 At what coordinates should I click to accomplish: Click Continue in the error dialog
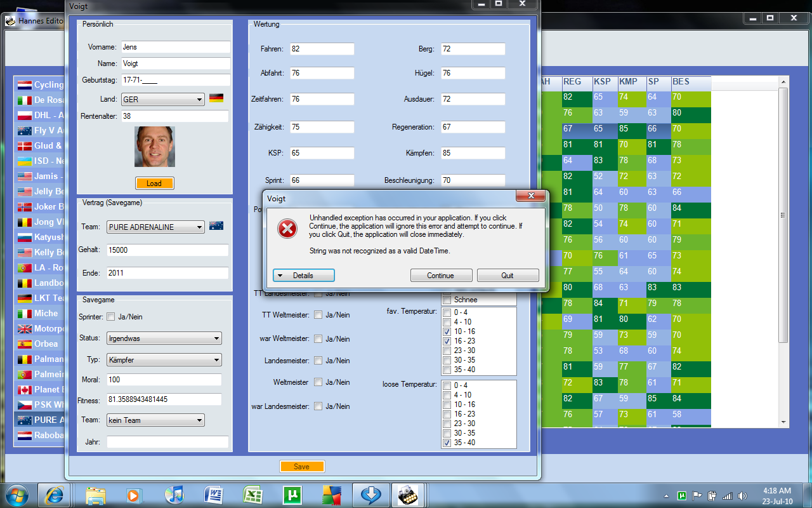coord(440,276)
